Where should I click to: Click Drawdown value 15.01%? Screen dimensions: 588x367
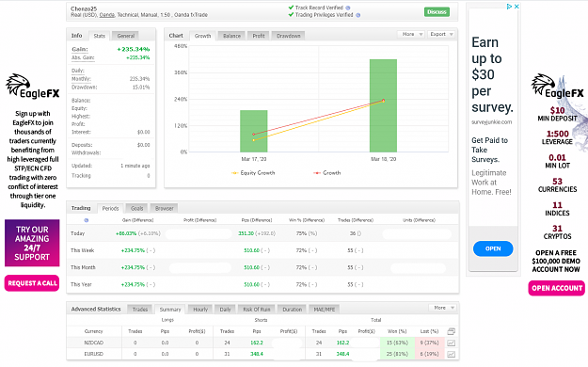click(141, 88)
